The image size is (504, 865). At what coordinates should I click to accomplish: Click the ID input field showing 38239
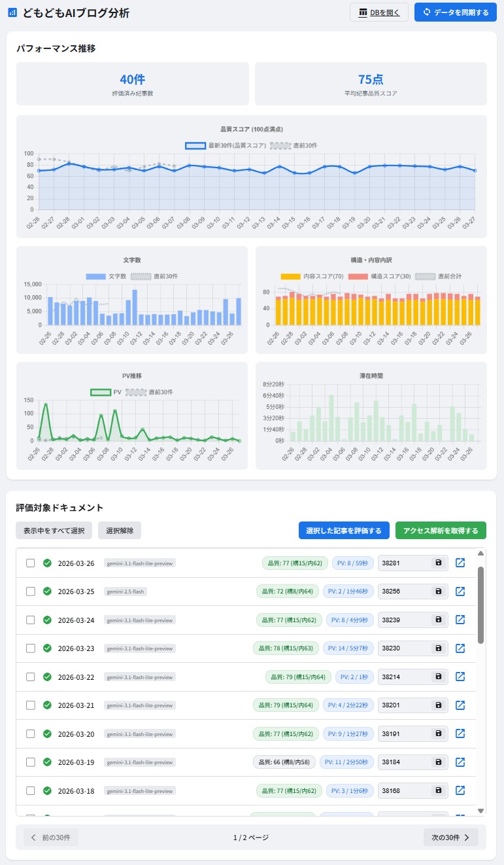[403, 620]
